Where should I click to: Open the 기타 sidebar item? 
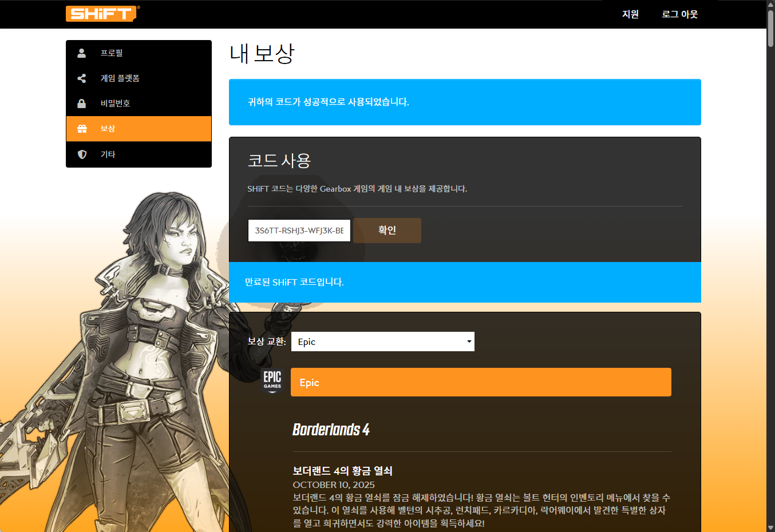point(139,154)
